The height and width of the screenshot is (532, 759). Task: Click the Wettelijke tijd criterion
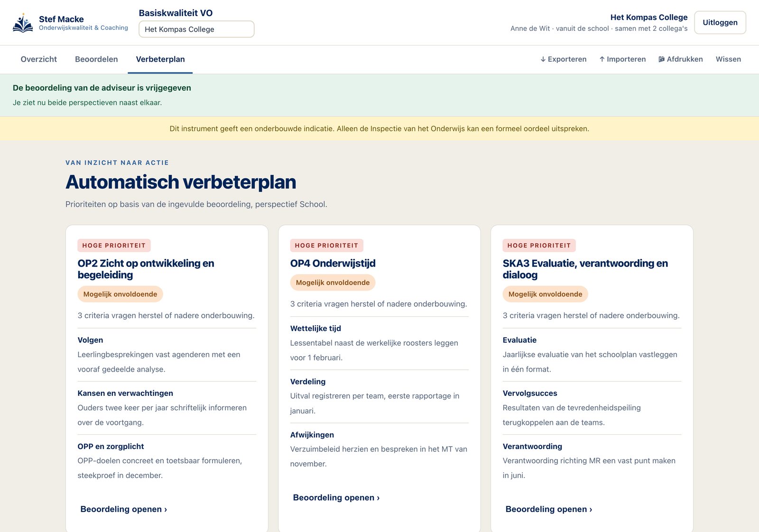point(315,328)
